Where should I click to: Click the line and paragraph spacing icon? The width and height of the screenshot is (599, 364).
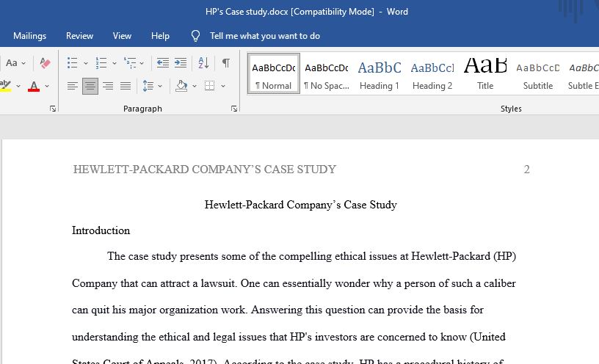point(148,86)
